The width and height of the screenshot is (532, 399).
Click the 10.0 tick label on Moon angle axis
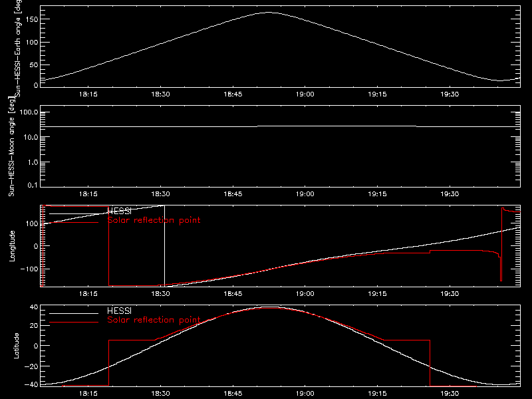[31, 137]
